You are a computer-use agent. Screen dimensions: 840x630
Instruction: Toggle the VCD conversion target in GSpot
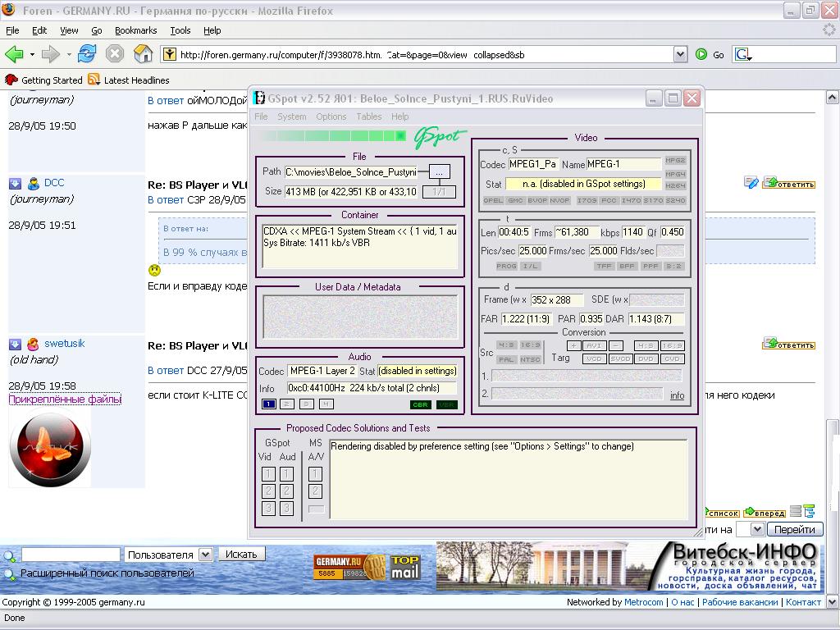[x=594, y=359]
